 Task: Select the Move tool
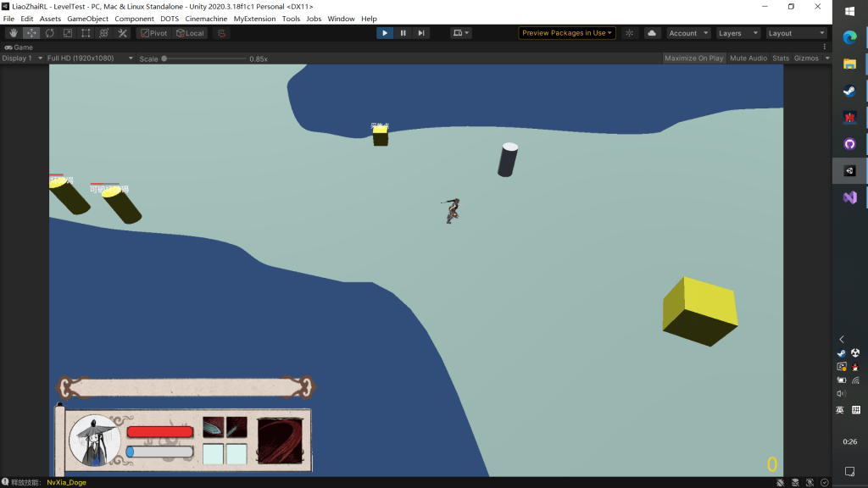31,33
